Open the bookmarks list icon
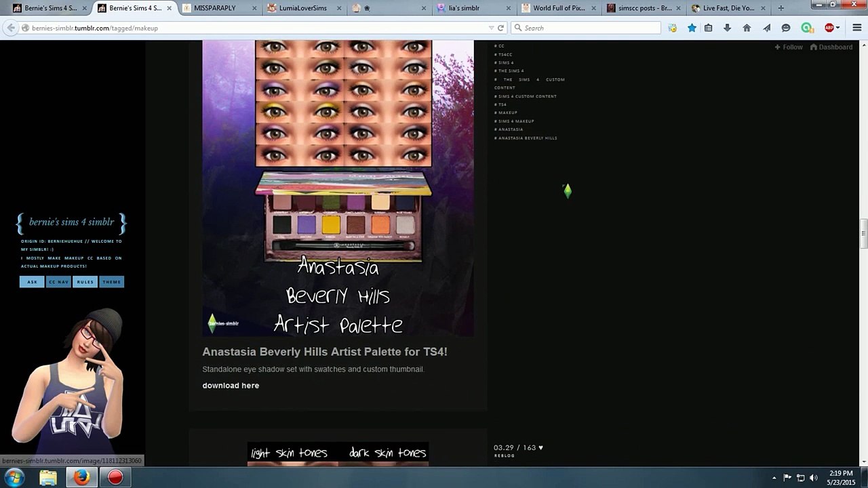The image size is (868, 488). [708, 28]
